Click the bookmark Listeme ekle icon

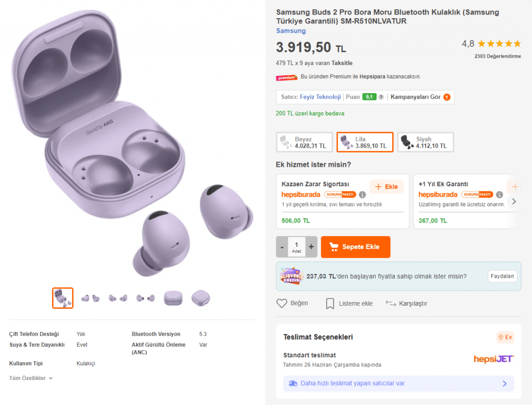point(330,304)
